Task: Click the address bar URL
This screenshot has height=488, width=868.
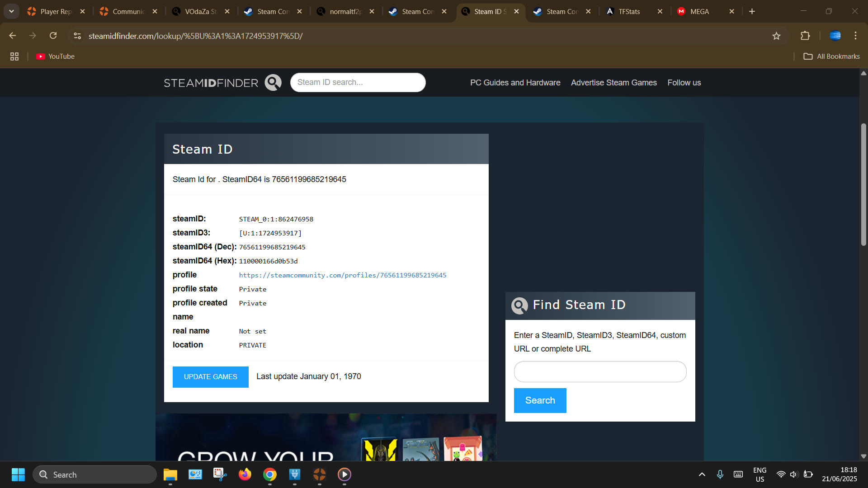Action: (195, 36)
